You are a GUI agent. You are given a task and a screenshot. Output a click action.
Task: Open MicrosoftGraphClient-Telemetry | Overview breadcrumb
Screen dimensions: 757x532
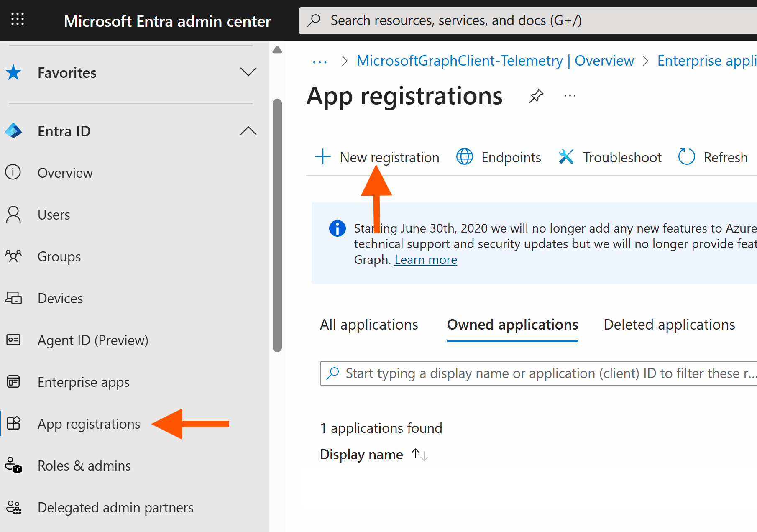[495, 61]
